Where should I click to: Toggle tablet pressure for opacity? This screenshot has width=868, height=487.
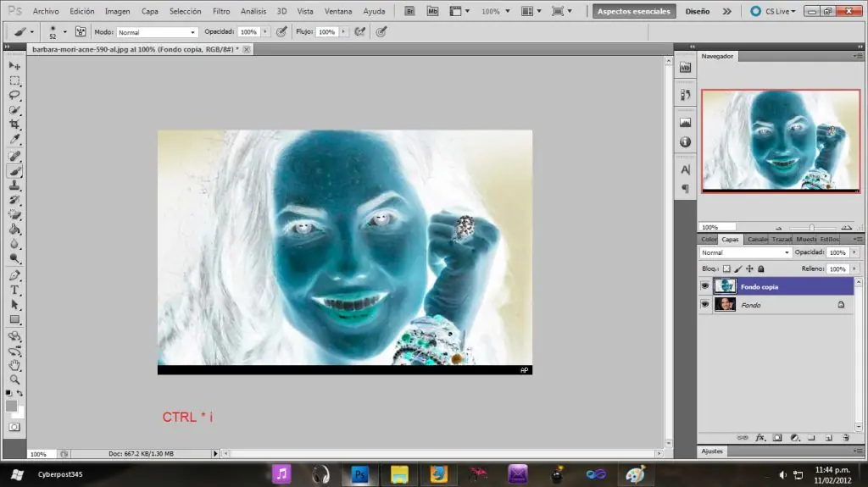pos(281,32)
